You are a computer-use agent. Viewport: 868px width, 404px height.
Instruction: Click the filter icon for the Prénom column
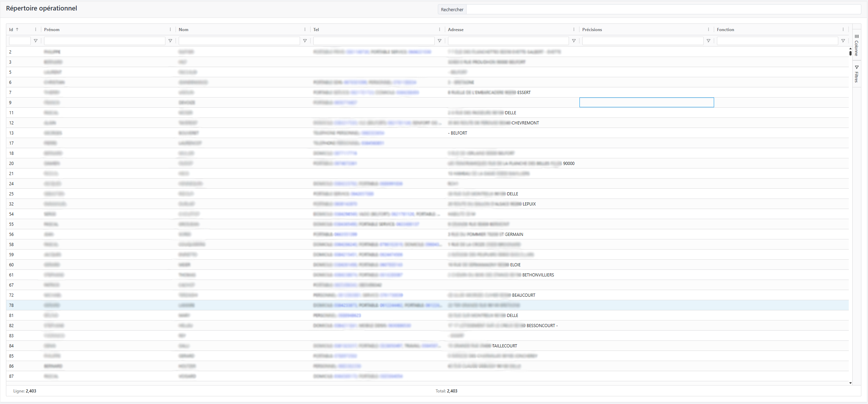point(170,41)
